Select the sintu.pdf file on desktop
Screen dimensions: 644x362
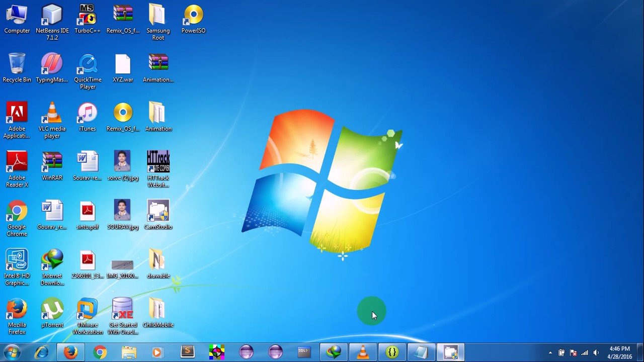87,216
